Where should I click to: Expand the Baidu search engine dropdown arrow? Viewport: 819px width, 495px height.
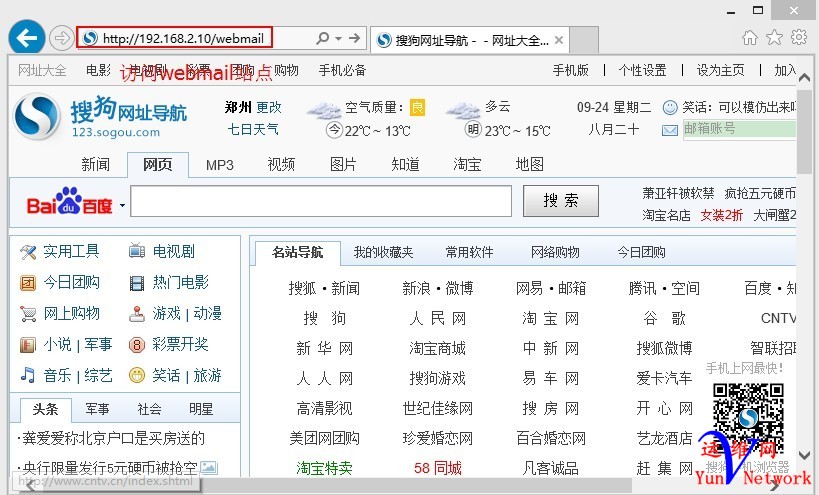[x=122, y=205]
